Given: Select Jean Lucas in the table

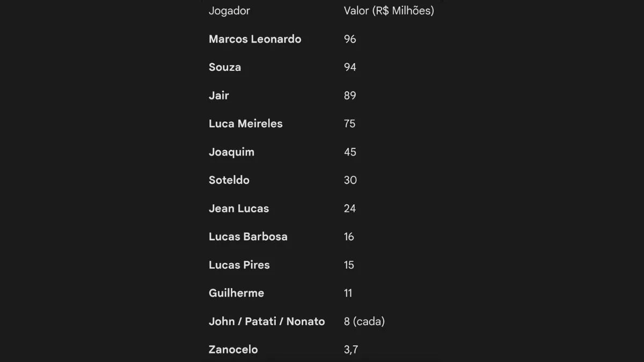Looking at the screenshot, I should (x=239, y=208).
